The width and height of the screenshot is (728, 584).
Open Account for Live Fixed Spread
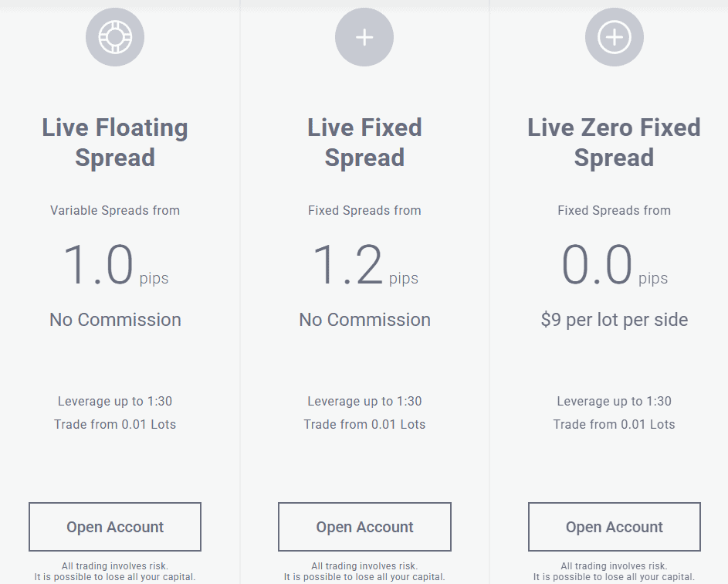[364, 526]
